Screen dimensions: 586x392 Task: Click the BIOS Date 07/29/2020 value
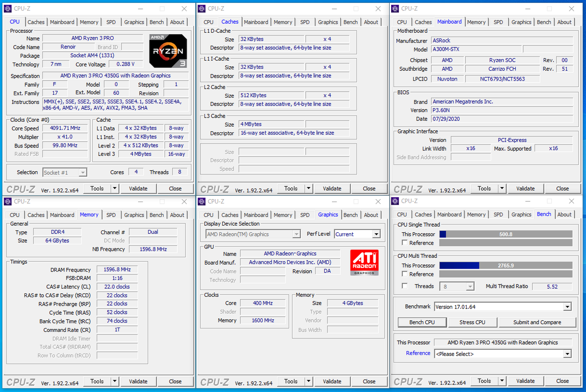(501, 119)
